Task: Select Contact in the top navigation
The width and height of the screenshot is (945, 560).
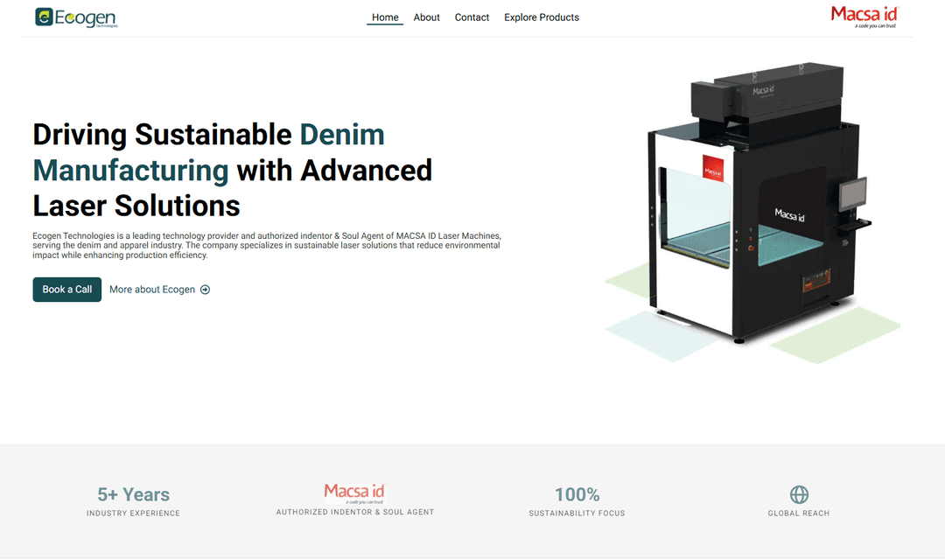Action: click(x=472, y=17)
